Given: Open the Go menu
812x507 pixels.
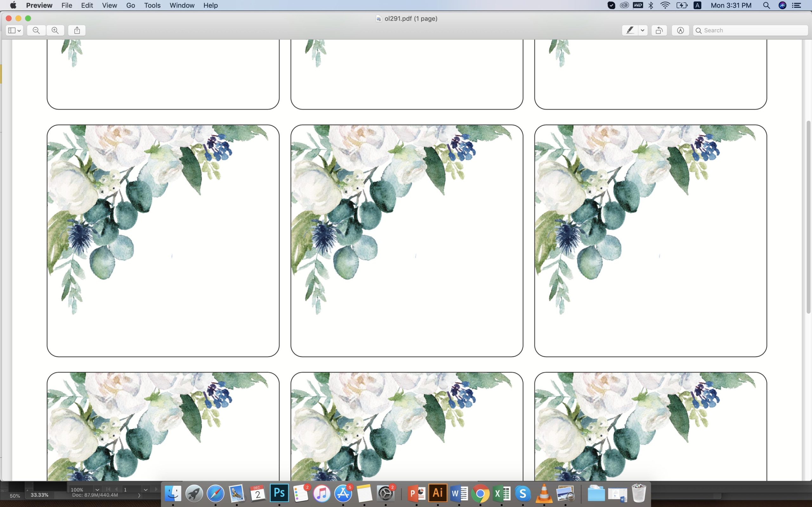Looking at the screenshot, I should click(x=130, y=5).
